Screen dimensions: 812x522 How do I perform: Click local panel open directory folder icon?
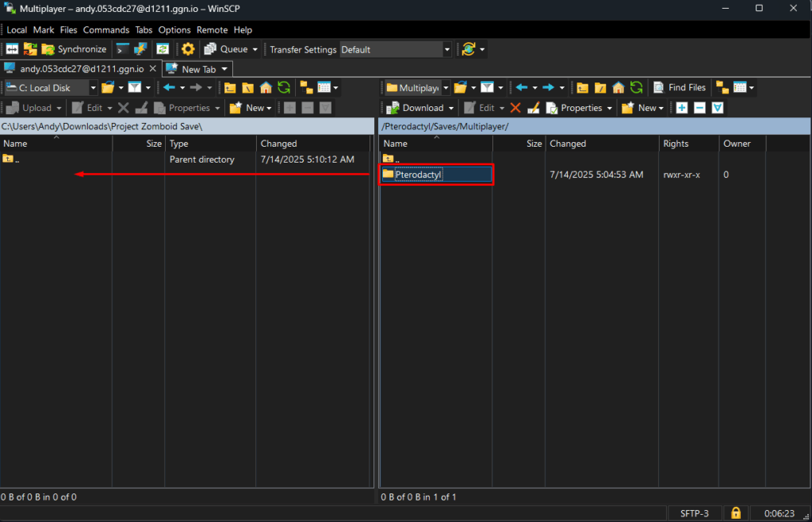(x=108, y=87)
